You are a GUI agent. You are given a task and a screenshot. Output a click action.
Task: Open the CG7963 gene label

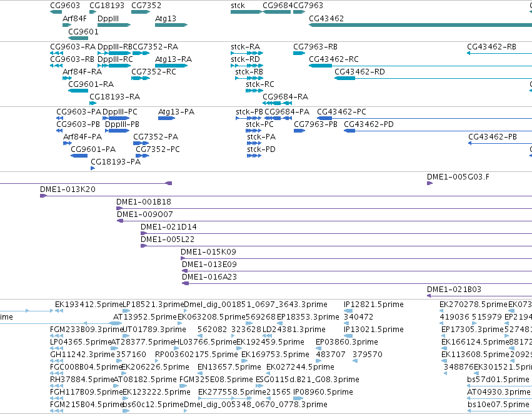pyautogui.click(x=308, y=6)
